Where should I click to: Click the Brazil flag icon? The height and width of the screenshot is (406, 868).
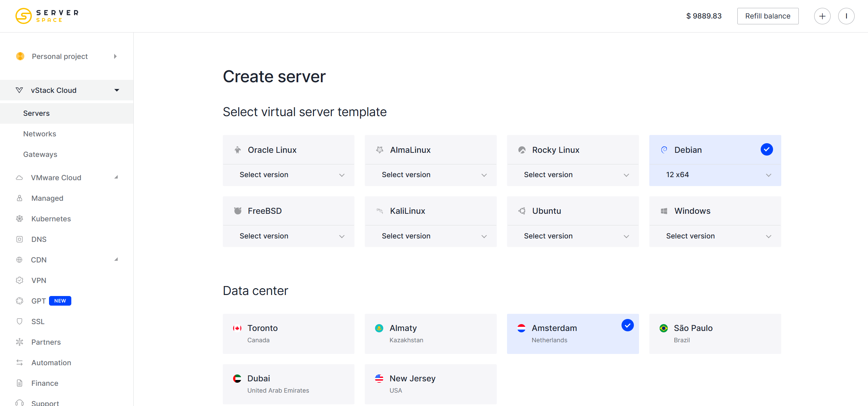[x=664, y=328]
